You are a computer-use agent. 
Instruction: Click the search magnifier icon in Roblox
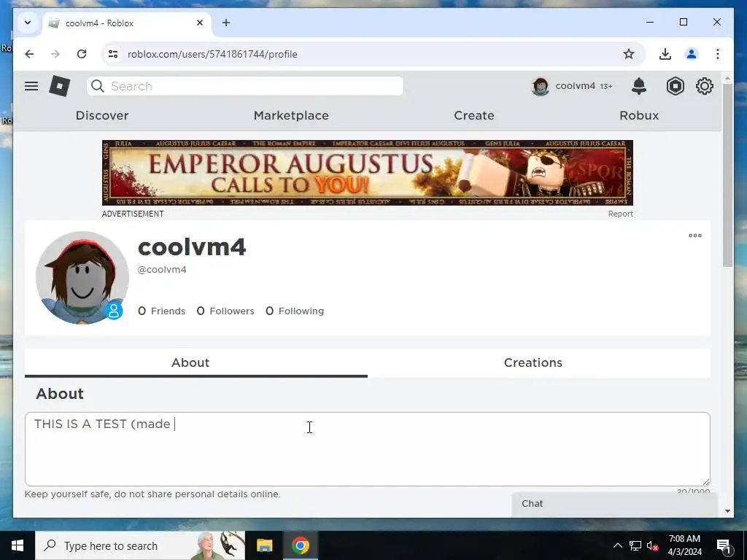(98, 86)
